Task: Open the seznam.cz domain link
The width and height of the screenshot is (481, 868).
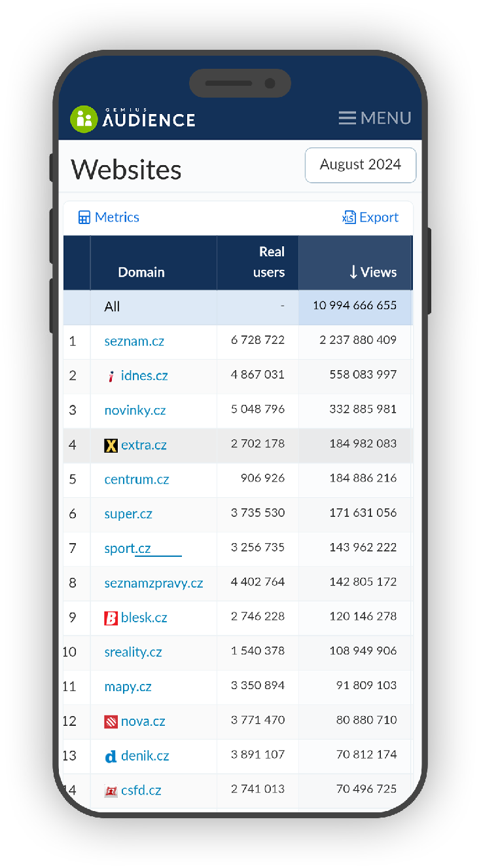Action: coord(134,341)
